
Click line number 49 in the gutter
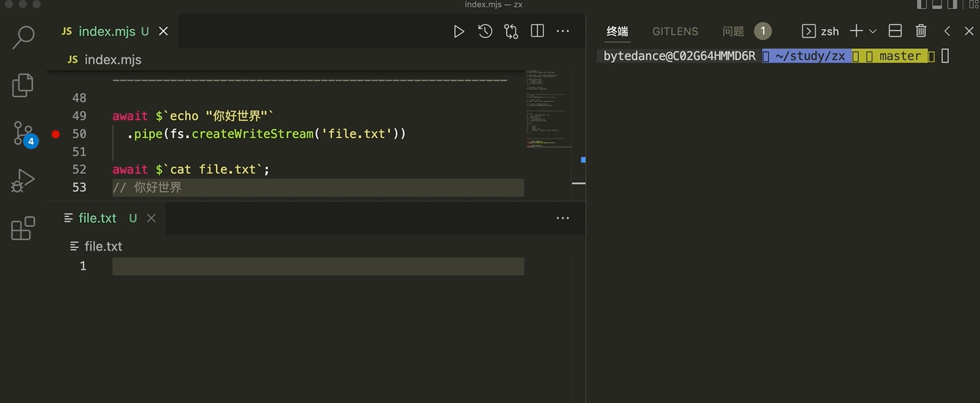click(x=79, y=116)
